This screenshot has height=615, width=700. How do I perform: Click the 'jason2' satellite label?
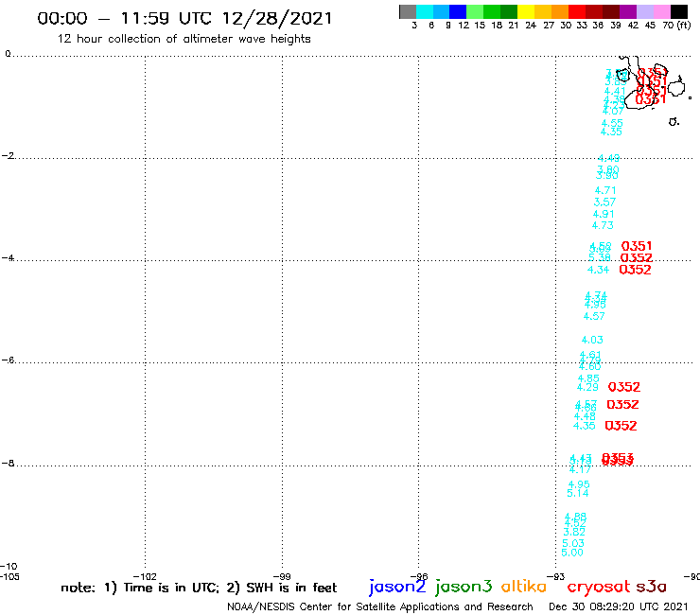(x=397, y=587)
